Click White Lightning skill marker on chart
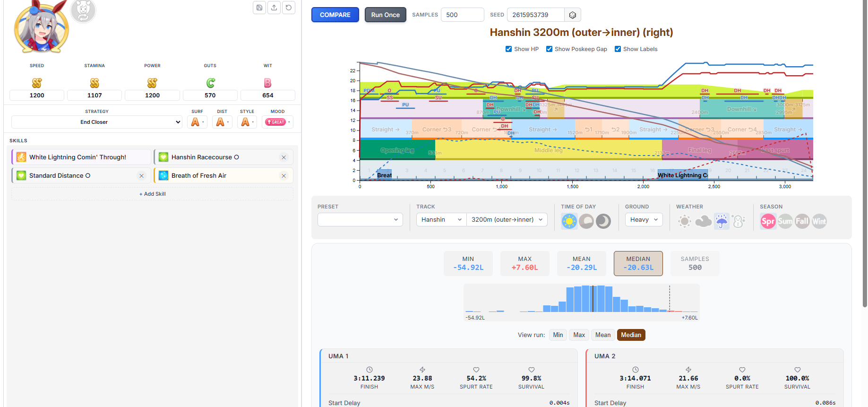The height and width of the screenshot is (407, 868). [x=683, y=175]
